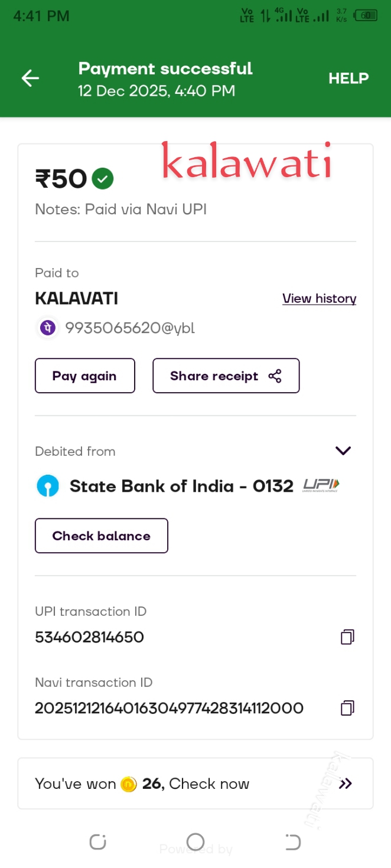The height and width of the screenshot is (868, 391).
Task: Tap the Android recent apps button
Action: 97,841
